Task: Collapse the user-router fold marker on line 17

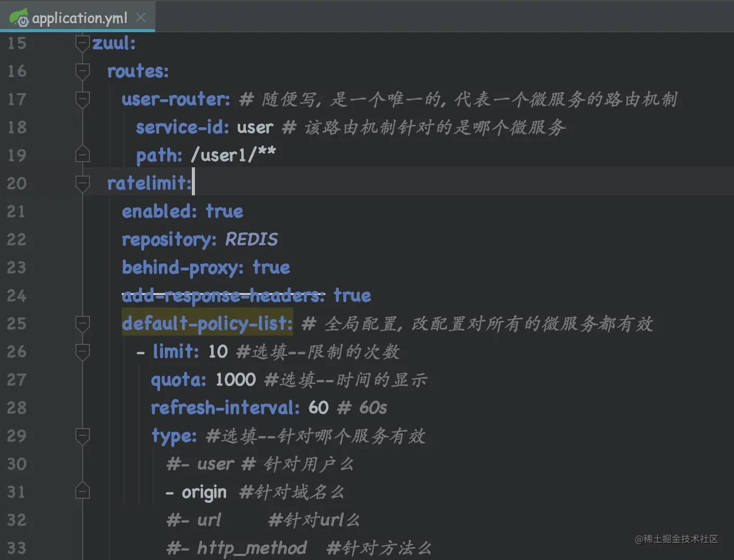Action: [x=82, y=99]
